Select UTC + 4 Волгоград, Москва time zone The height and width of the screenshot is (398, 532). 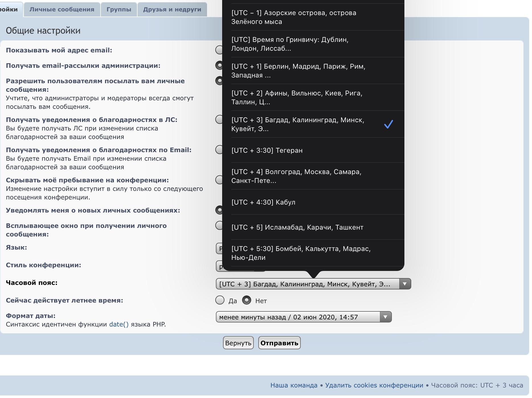[x=313, y=176]
